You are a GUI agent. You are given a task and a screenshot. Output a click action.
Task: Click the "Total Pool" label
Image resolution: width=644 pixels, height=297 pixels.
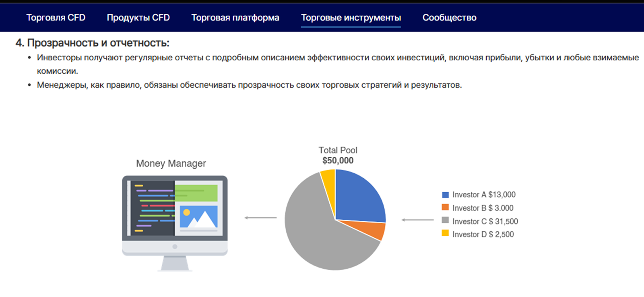point(338,150)
